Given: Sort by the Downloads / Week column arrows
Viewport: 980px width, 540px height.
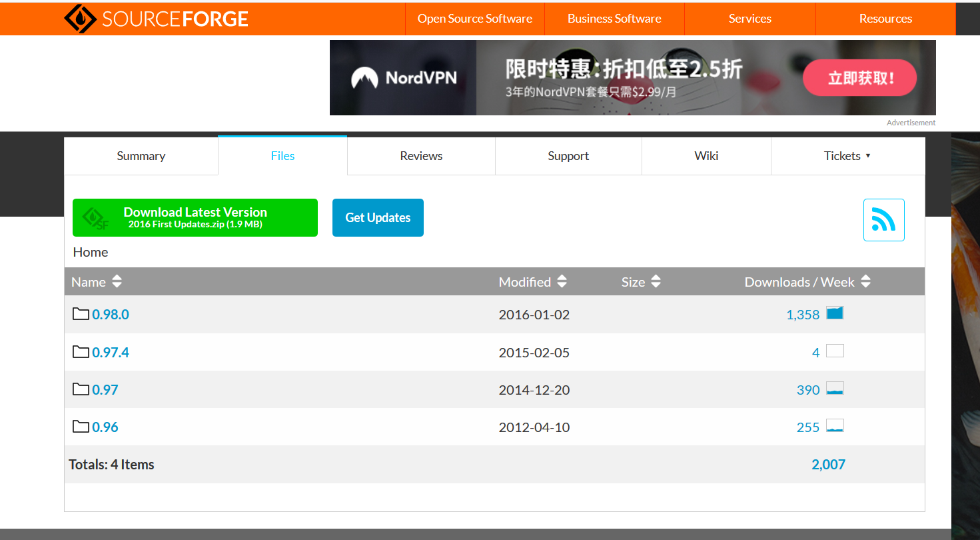Looking at the screenshot, I should 865,281.
